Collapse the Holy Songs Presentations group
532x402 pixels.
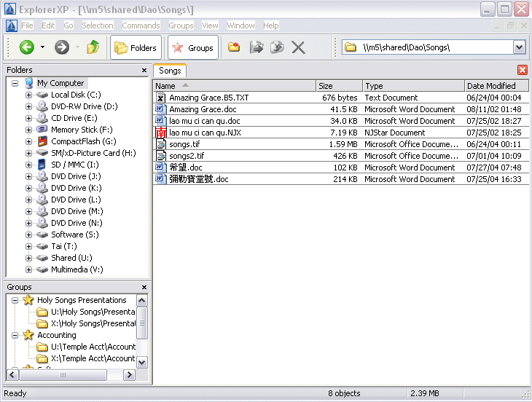tap(15, 300)
